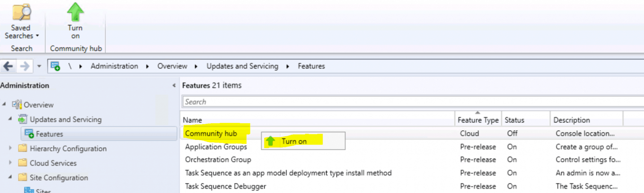Select the Overview node icon
The width and height of the screenshot is (644, 193).
click(17, 105)
